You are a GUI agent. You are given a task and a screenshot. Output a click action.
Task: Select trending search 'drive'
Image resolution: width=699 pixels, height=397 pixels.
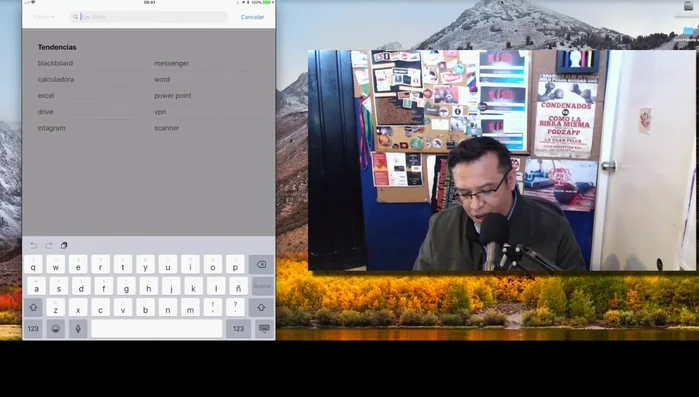45,112
